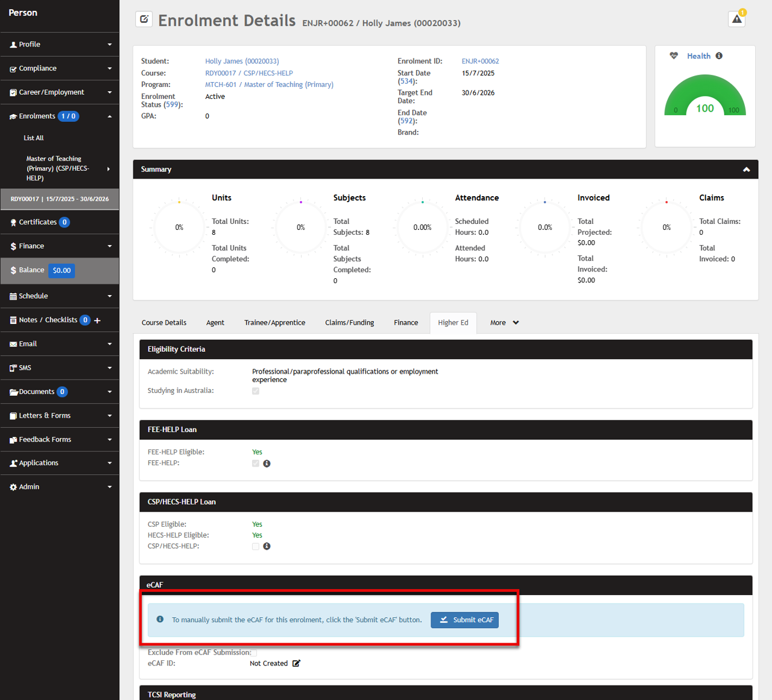The height and width of the screenshot is (700, 772).
Task: Open the Holly James student link
Action: click(x=242, y=61)
